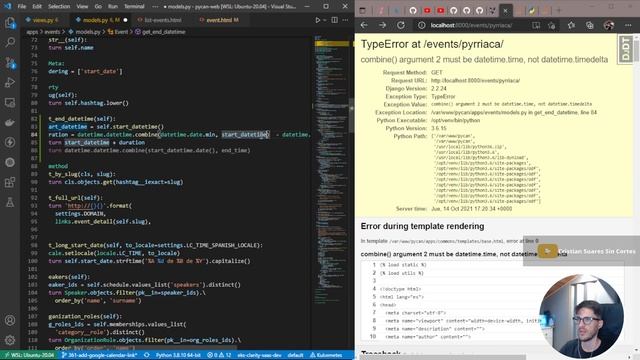The height and width of the screenshot is (360, 640).
Task: Select the events folder breadcrumb
Action: coord(52,32)
